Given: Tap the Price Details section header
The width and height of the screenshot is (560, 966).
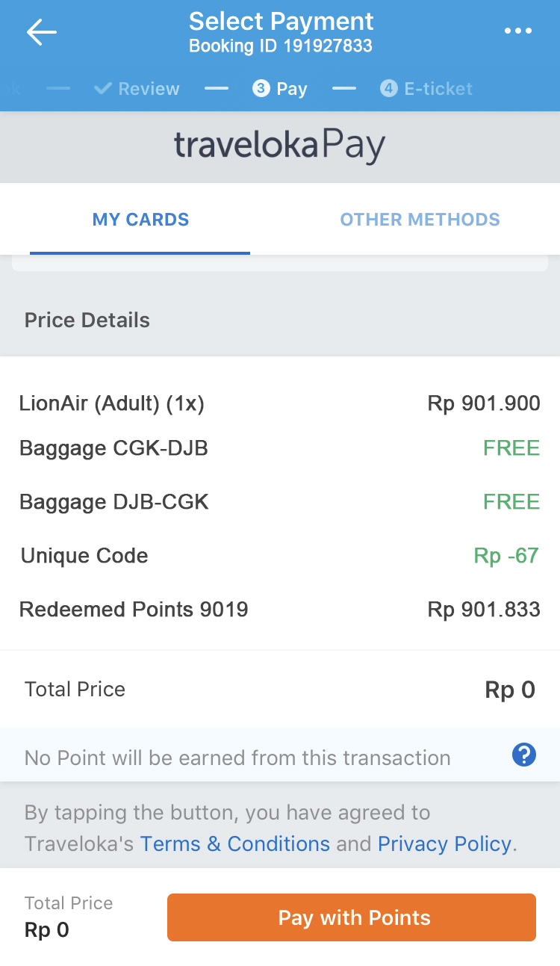Looking at the screenshot, I should (x=87, y=321).
